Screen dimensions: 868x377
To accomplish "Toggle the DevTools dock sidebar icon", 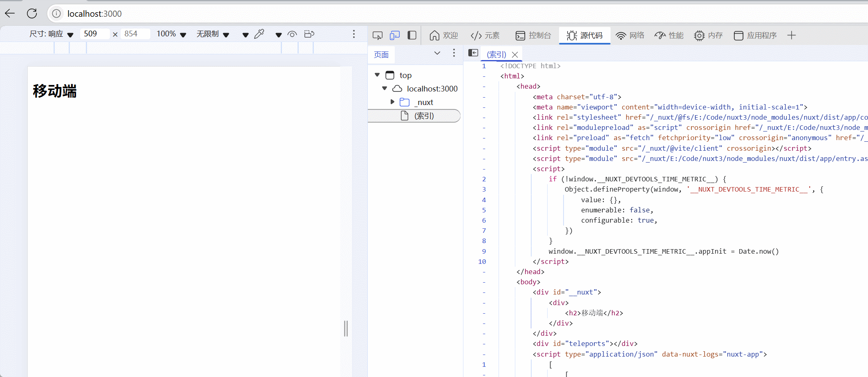I will pos(412,36).
